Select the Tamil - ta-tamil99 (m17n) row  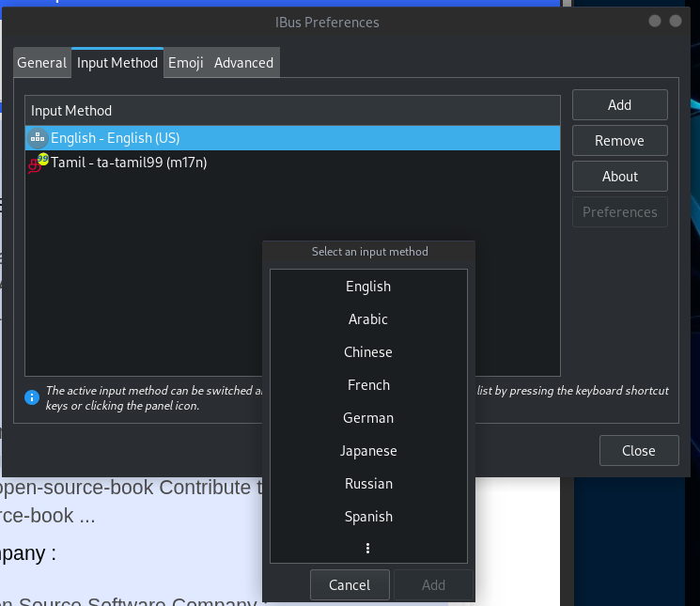[293, 163]
